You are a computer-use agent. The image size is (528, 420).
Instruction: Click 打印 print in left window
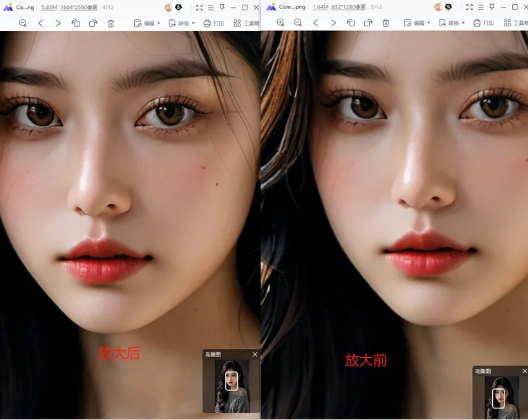pyautogui.click(x=214, y=23)
